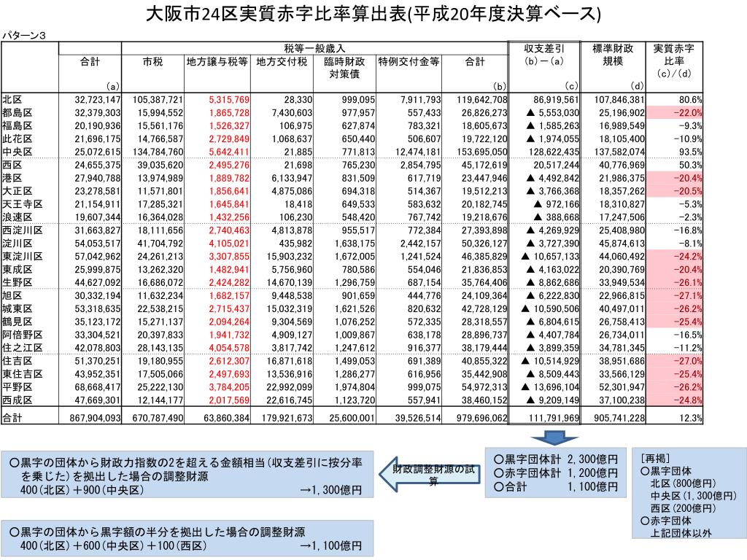Select the 128,622,435 balance cell
Screen dimensions: 747x560
[553, 152]
